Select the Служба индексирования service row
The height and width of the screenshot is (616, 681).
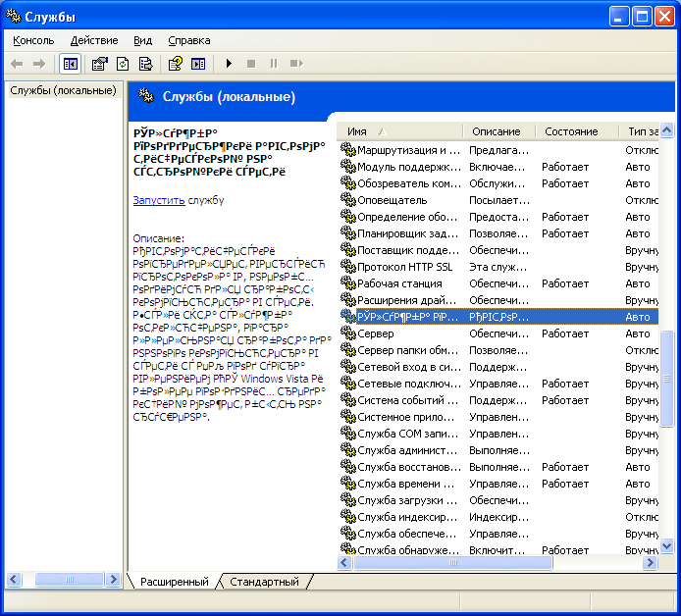[x=498, y=517]
